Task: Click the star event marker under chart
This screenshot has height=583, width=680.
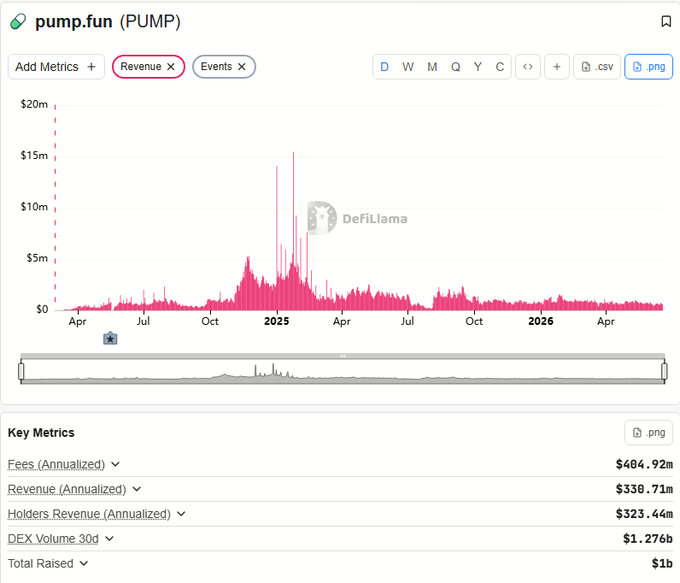Action: click(x=110, y=338)
